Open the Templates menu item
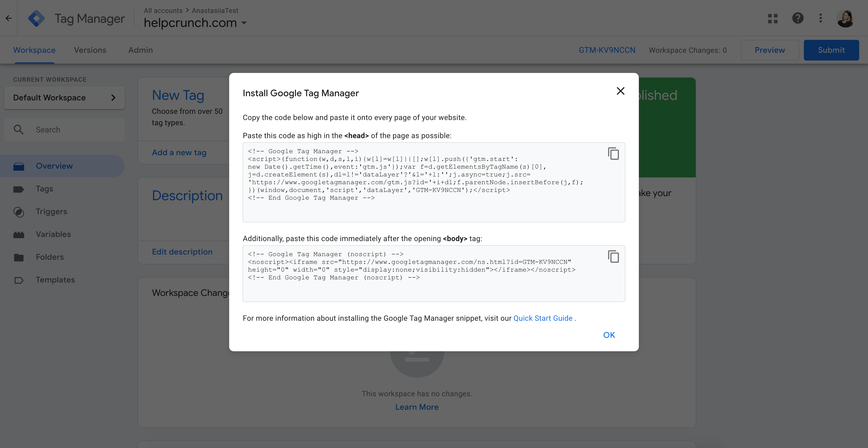 click(62, 280)
